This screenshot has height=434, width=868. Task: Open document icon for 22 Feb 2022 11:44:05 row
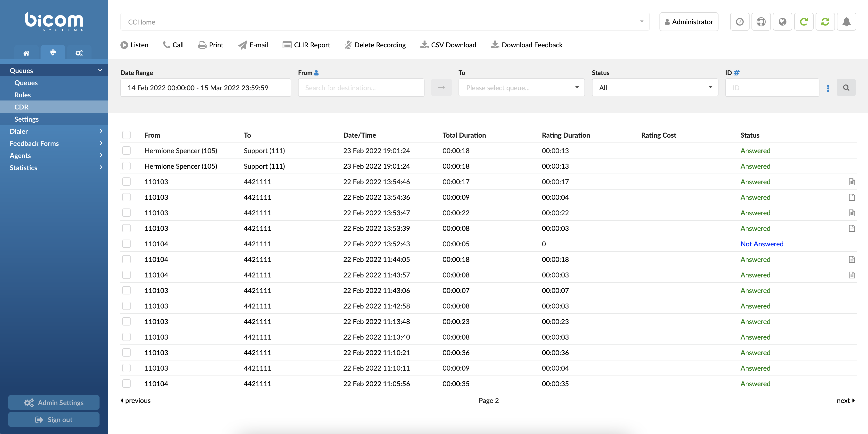852,259
